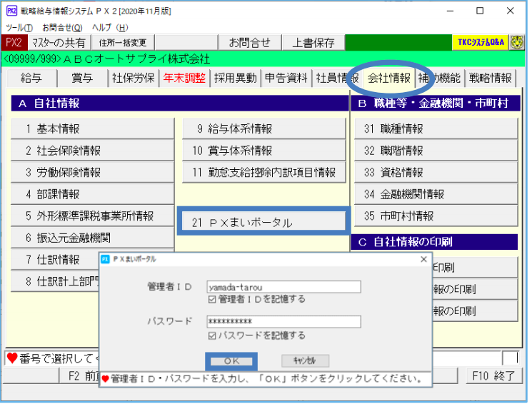The image size is (532, 404).
Task: Click 住所一括変更 toolbar button
Action: [x=123, y=43]
